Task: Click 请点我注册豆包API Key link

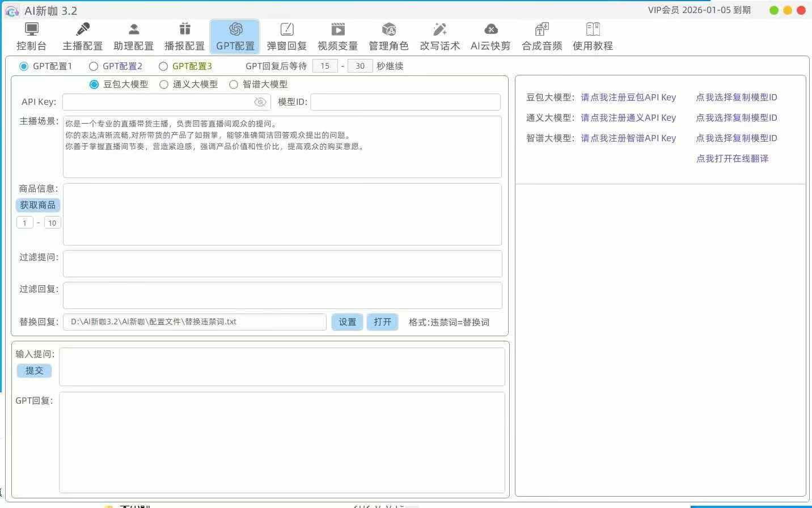Action: (x=628, y=98)
